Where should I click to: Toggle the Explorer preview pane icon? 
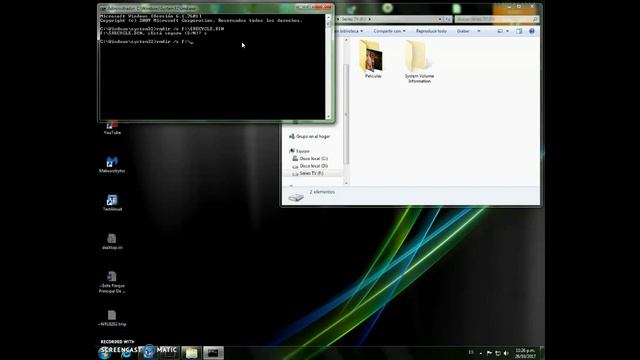pos(519,31)
